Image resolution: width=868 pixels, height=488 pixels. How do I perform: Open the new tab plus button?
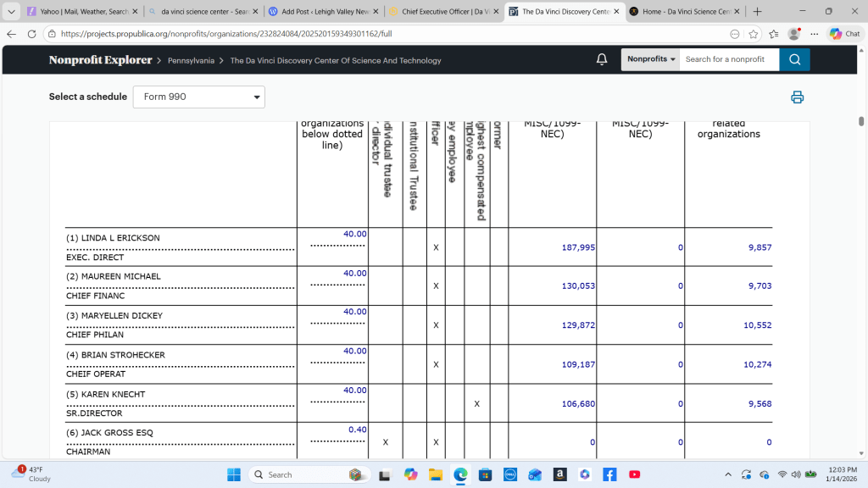757,12
